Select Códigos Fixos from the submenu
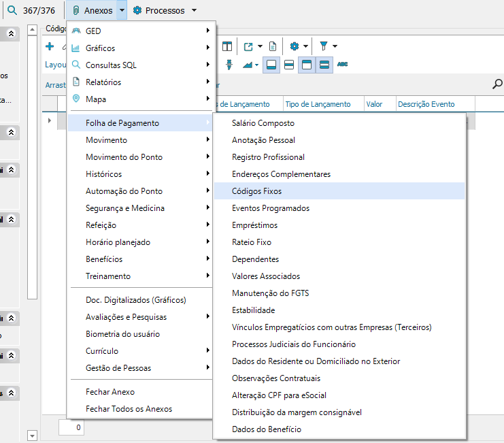The height and width of the screenshot is (443, 504). [x=256, y=191]
